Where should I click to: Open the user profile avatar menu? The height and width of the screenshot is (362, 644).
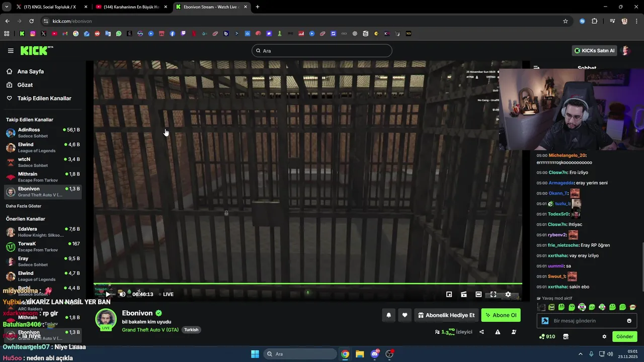(626, 51)
